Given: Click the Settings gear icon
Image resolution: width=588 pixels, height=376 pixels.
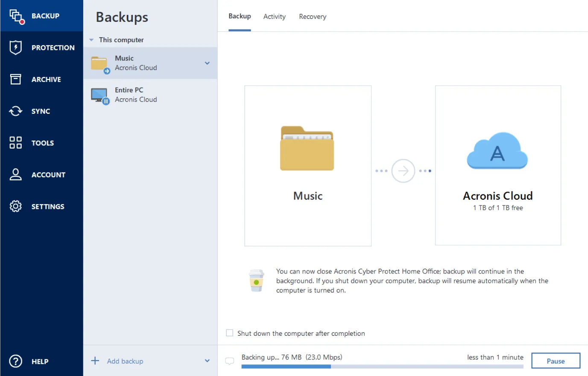Looking at the screenshot, I should (16, 206).
